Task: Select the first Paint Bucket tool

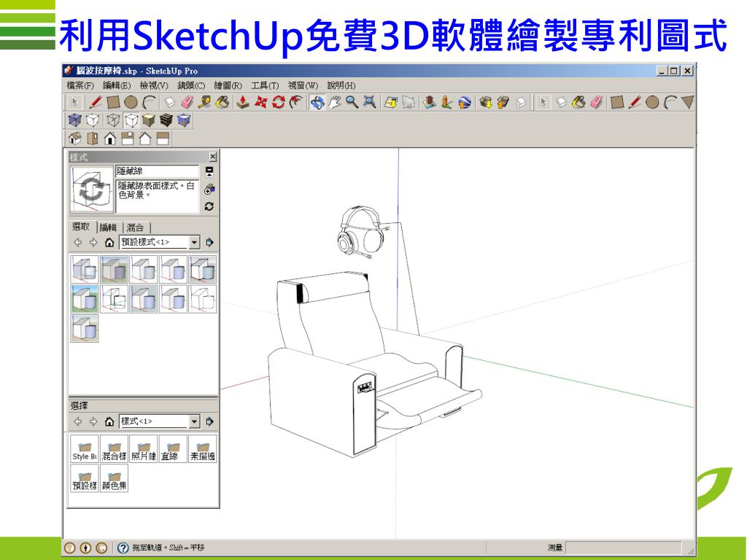Action: (x=222, y=102)
